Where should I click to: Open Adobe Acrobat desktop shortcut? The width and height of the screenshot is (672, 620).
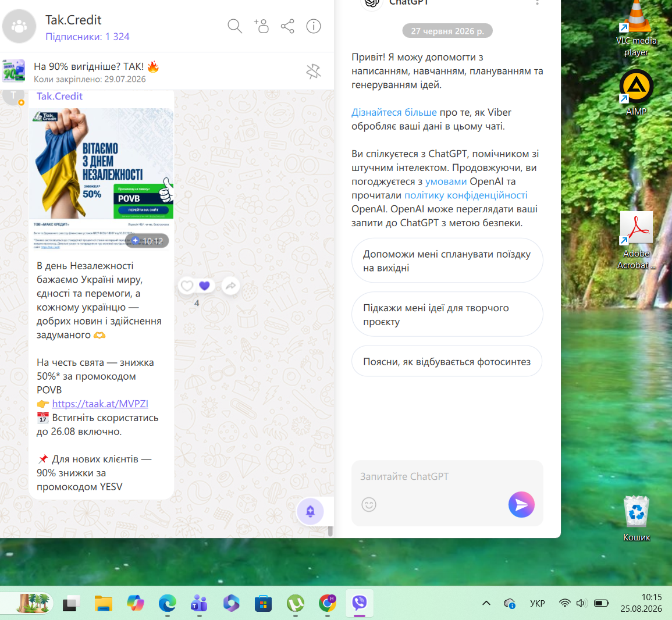636,240
